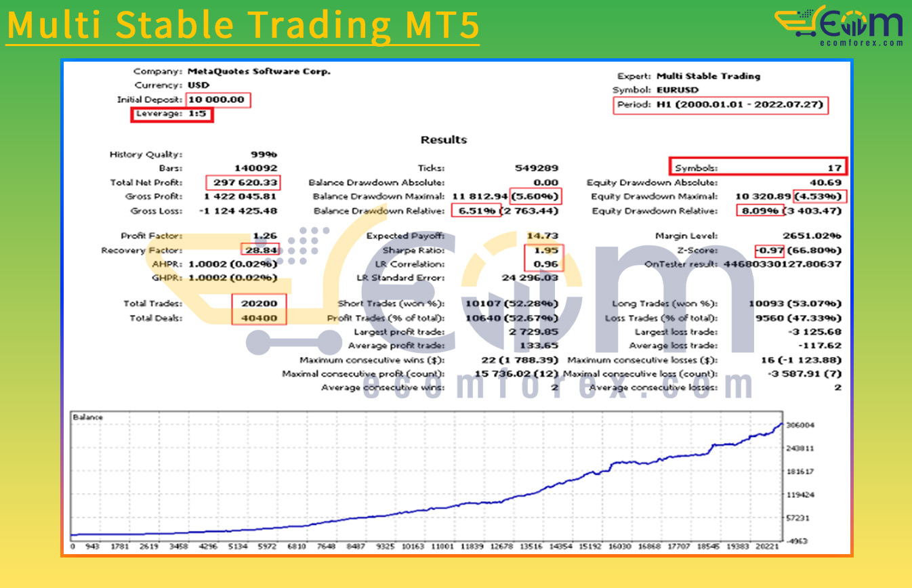Viewport: 912px width, 588px height.
Task: Click Gross Profit value 1 422 045.81
Action: click(x=241, y=196)
